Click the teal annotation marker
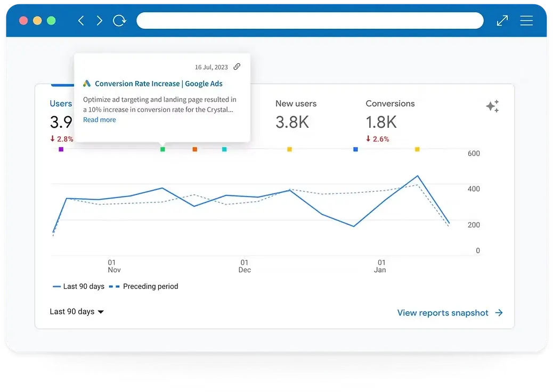Viewport: 553px width, 392px height. click(224, 150)
